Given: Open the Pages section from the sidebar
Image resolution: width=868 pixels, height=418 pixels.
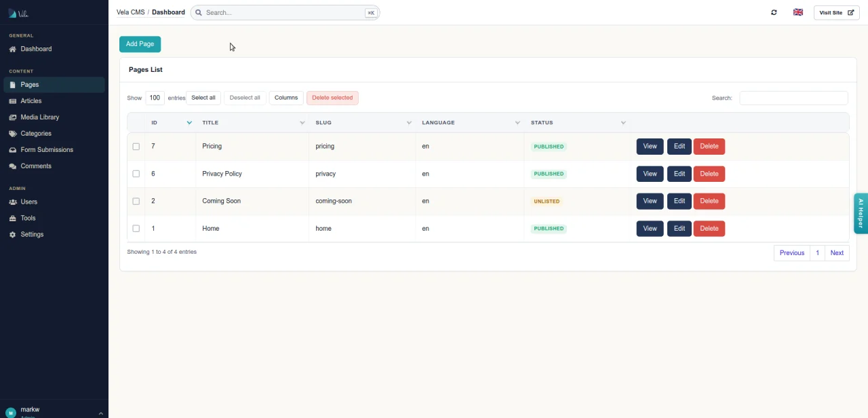Looking at the screenshot, I should [29, 84].
